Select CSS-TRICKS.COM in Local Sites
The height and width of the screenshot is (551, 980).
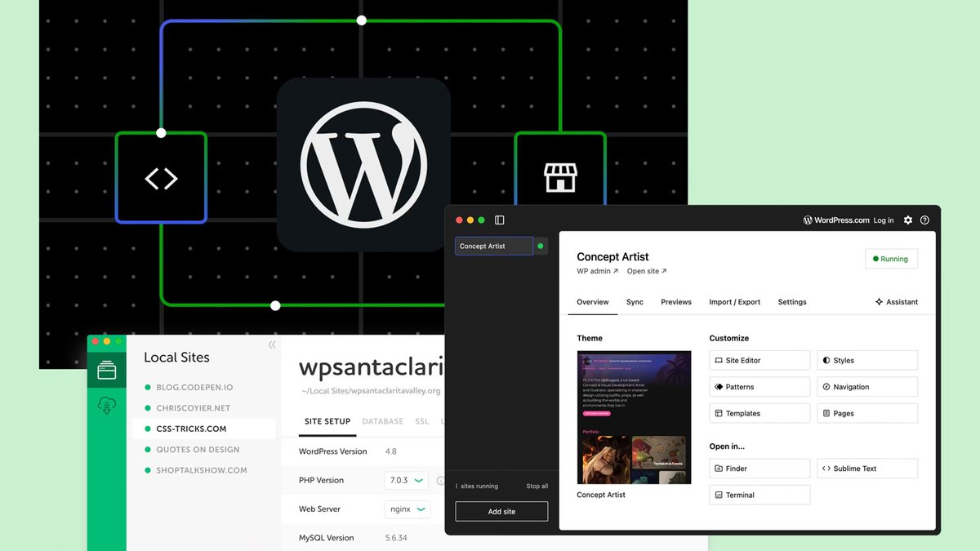[x=191, y=429]
